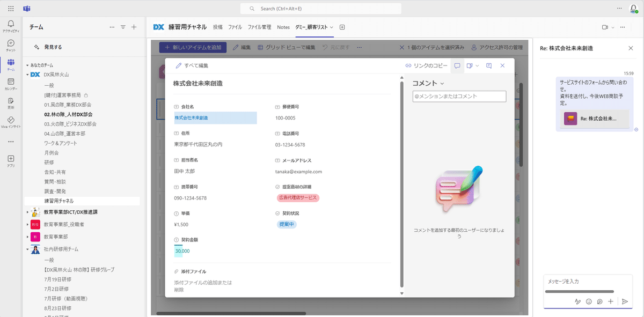Click グリッド ビューで編集 in the command bar
Screen dimensions: 644x317
point(287,47)
